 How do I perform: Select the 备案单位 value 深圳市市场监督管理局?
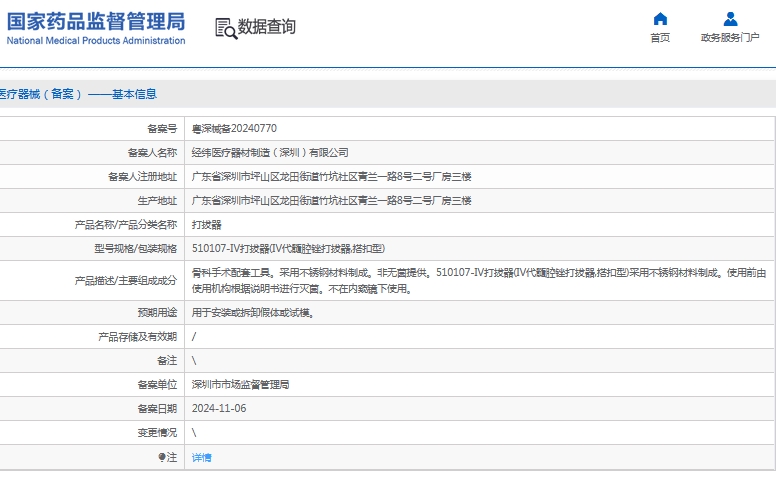(241, 385)
